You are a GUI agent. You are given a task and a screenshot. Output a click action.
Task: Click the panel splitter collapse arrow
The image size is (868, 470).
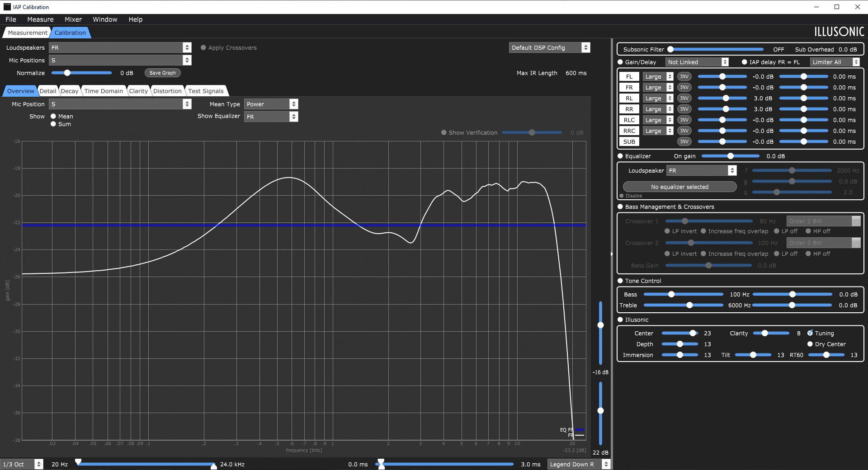point(612,254)
